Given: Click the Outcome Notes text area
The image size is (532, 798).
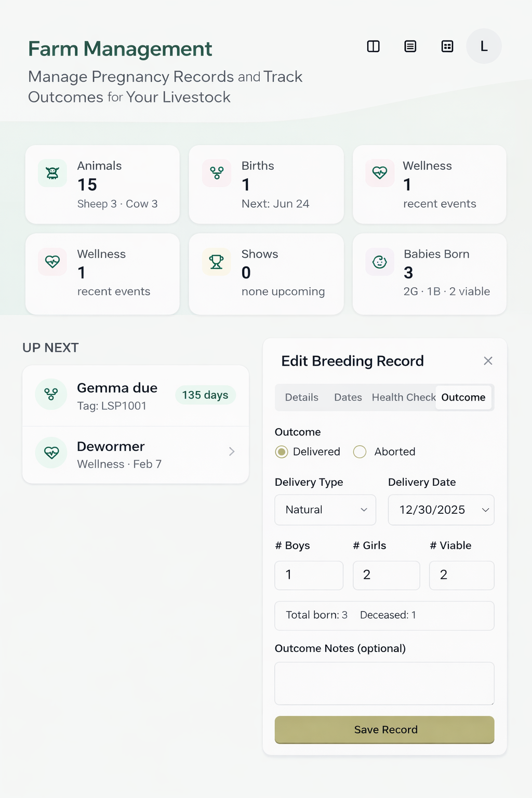Looking at the screenshot, I should [x=384, y=683].
